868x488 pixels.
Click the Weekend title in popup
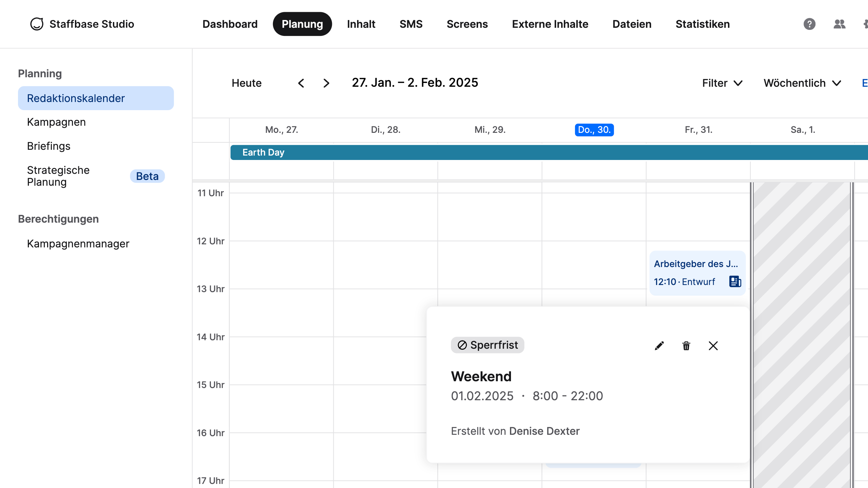point(481,377)
